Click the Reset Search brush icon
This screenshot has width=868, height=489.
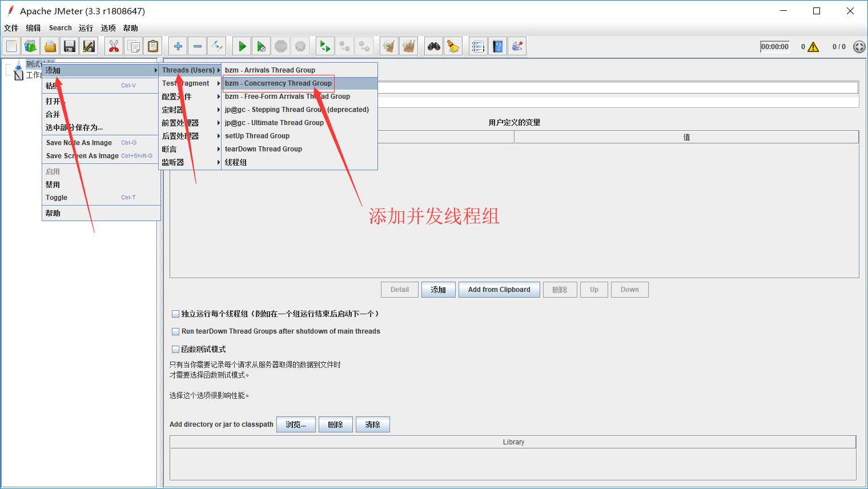(453, 46)
